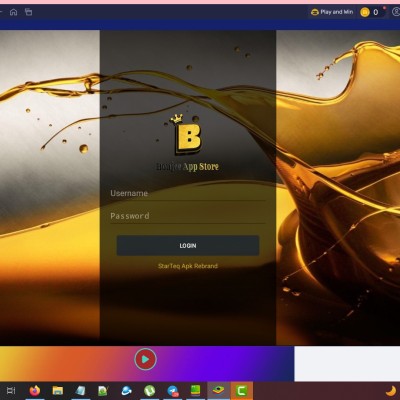The width and height of the screenshot is (400, 400).
Task: Open the green document editor taskbar icon
Action: (103, 391)
